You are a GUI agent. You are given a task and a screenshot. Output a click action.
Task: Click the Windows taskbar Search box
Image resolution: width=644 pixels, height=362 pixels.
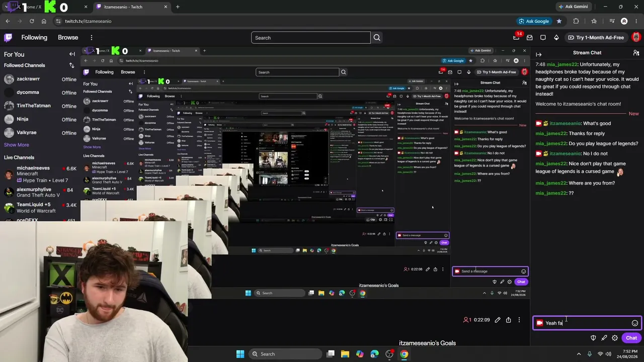(x=285, y=354)
